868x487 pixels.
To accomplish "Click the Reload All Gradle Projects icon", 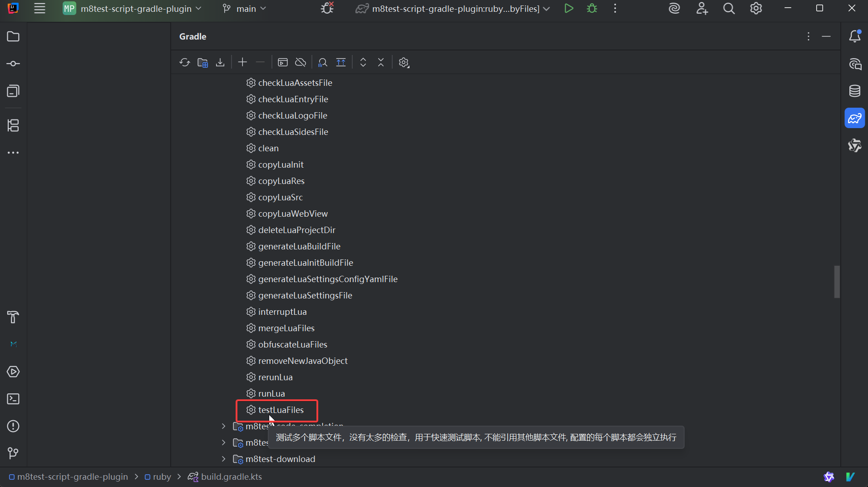I will point(184,62).
